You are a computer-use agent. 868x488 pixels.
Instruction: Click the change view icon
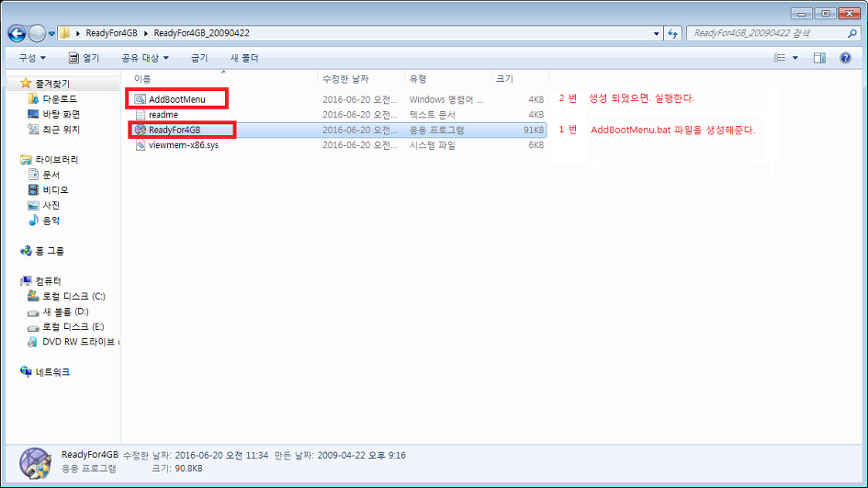(780, 58)
